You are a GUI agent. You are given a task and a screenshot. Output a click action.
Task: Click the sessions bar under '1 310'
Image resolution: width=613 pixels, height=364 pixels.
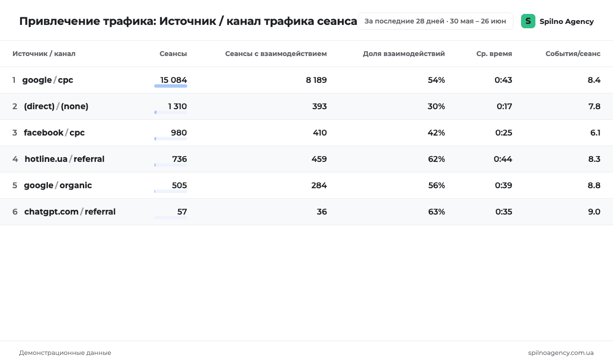click(x=170, y=113)
